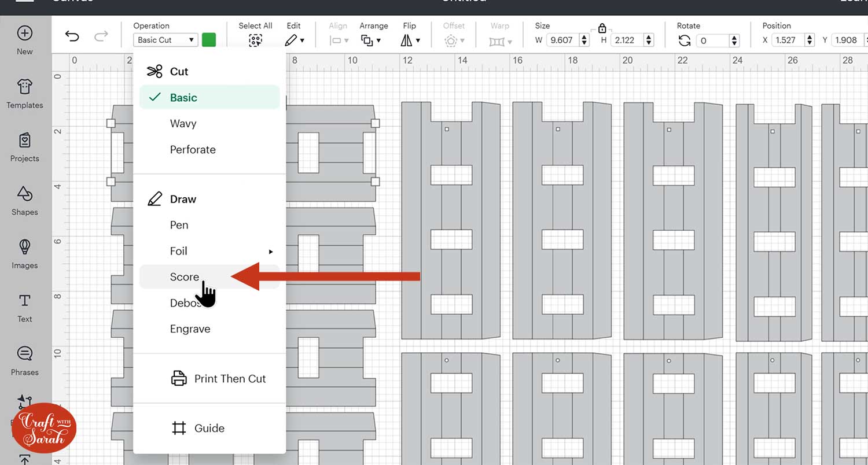Image resolution: width=868 pixels, height=465 pixels.
Task: Choose Score from the operation menu
Action: pos(185,277)
